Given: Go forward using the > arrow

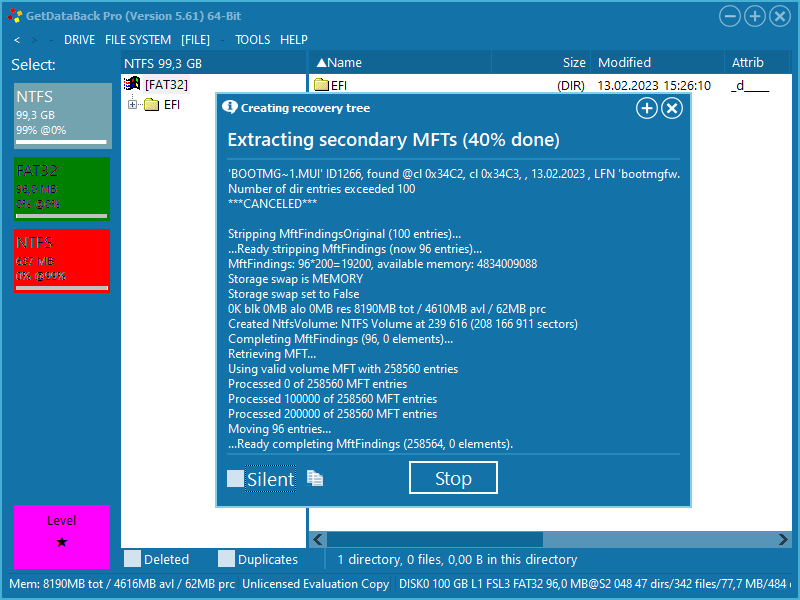Looking at the screenshot, I should 34,40.
